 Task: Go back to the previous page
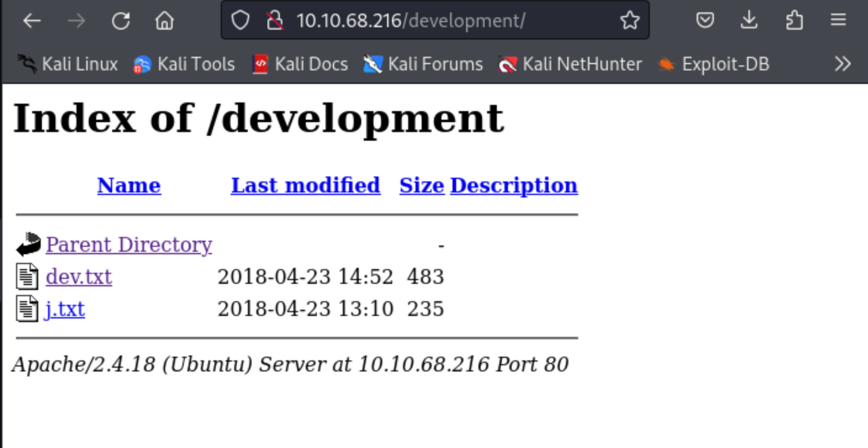31,21
